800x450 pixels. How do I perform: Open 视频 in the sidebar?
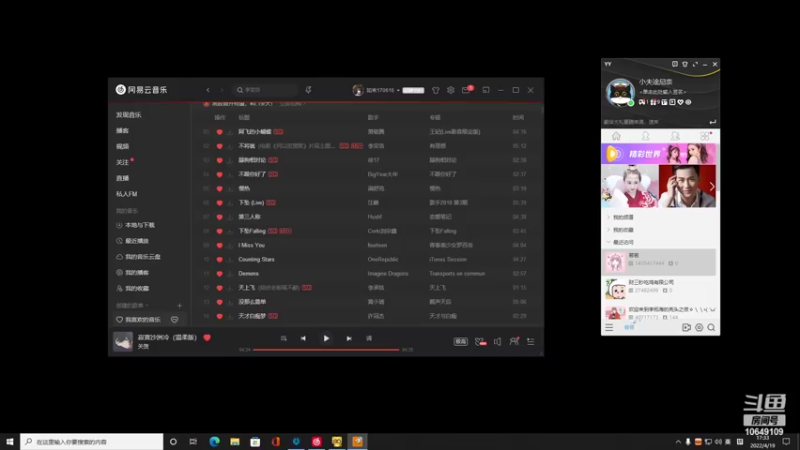122,146
